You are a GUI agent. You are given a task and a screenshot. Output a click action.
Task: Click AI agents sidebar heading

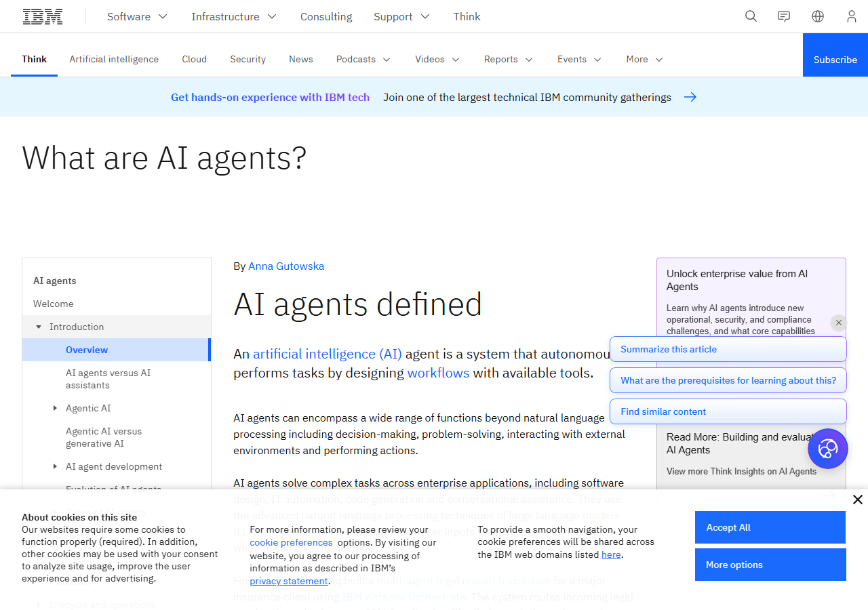(55, 281)
